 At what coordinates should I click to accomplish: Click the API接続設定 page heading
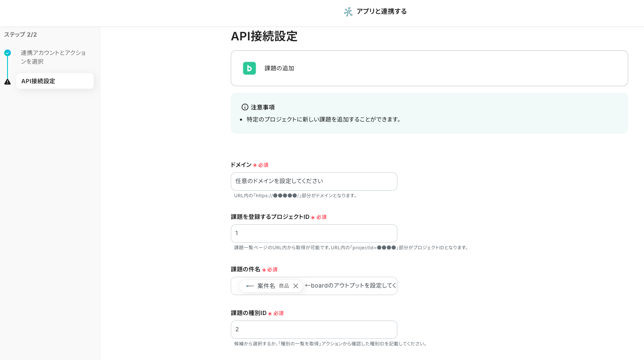(264, 37)
